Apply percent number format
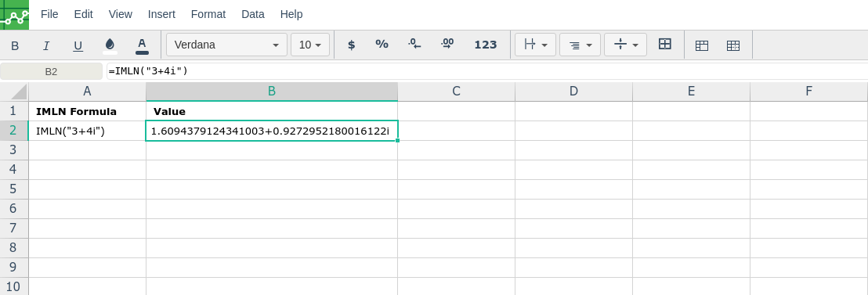This screenshot has width=868, height=295. (382, 45)
